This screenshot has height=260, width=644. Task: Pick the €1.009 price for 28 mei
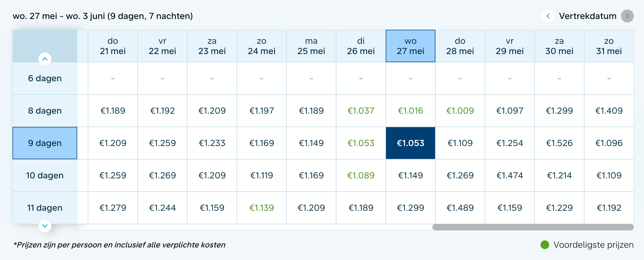pyautogui.click(x=460, y=111)
